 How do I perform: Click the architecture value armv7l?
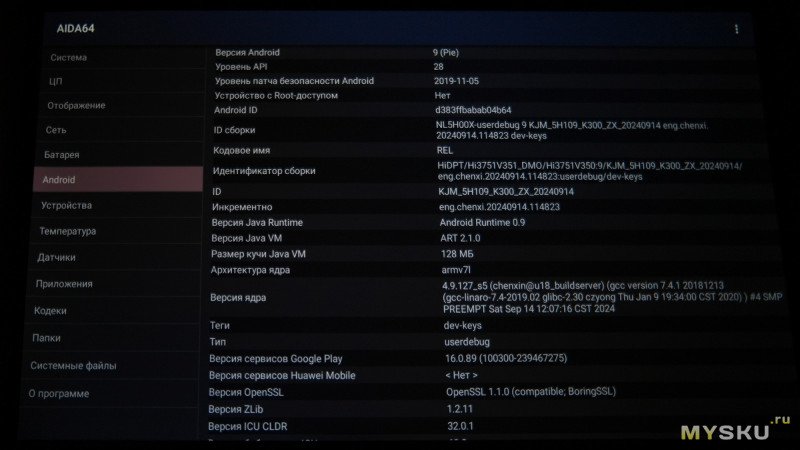[456, 270]
